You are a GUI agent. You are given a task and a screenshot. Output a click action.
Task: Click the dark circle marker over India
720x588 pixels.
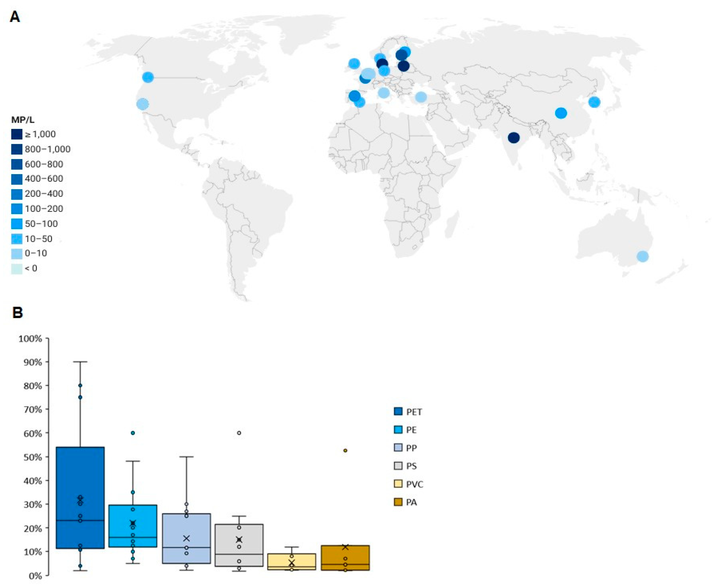[x=513, y=138]
